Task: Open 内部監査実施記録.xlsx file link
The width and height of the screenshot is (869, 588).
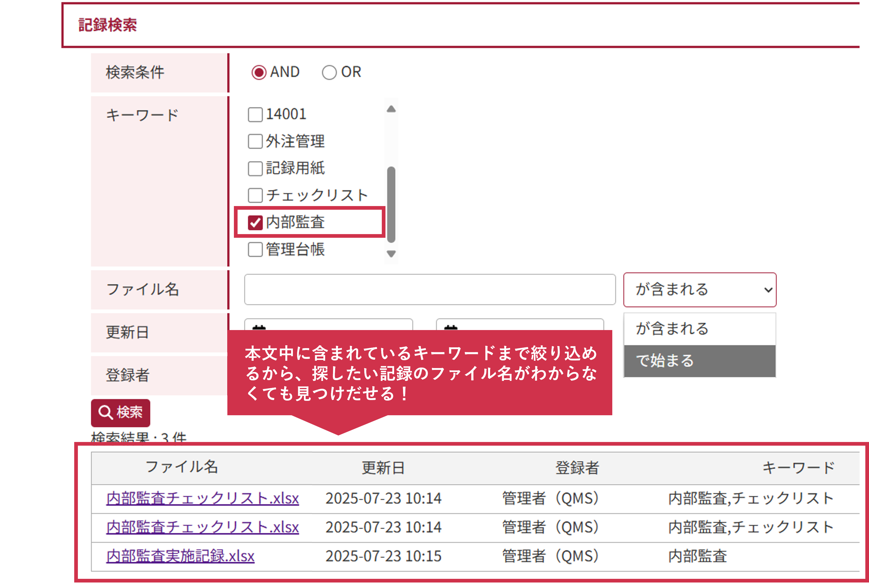Action: click(x=180, y=556)
